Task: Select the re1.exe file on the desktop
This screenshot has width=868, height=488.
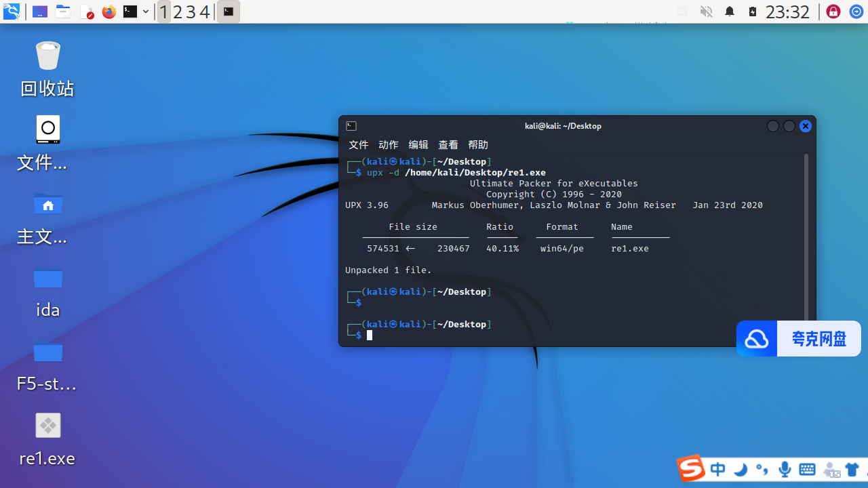Action: 47,440
